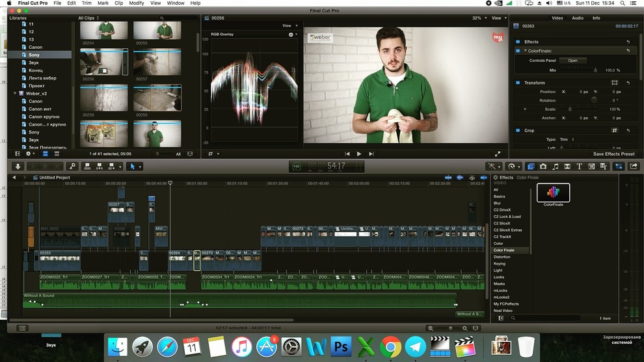
Task: Open the Photos browser camera icon
Action: click(x=543, y=167)
